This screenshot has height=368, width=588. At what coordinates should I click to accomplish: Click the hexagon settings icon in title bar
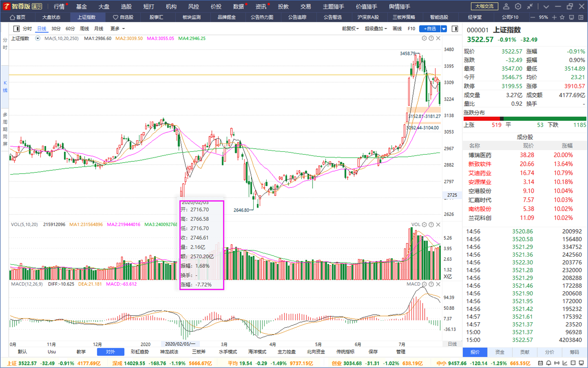(x=518, y=7)
